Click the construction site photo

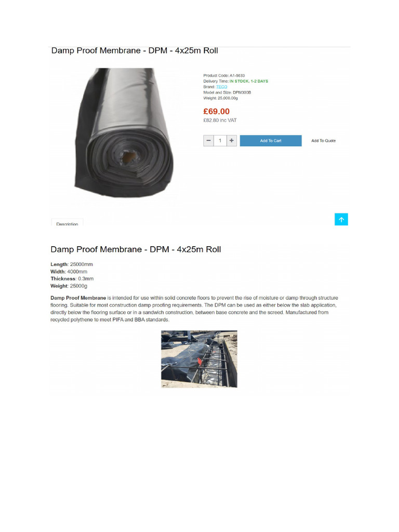coord(199,359)
